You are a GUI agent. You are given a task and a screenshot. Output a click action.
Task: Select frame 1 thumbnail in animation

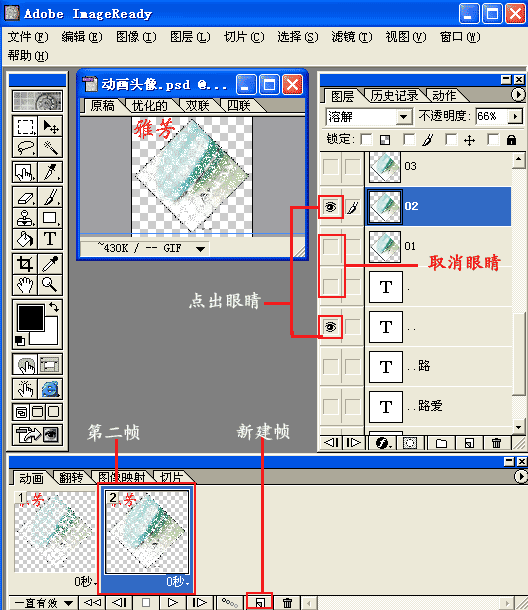point(54,532)
